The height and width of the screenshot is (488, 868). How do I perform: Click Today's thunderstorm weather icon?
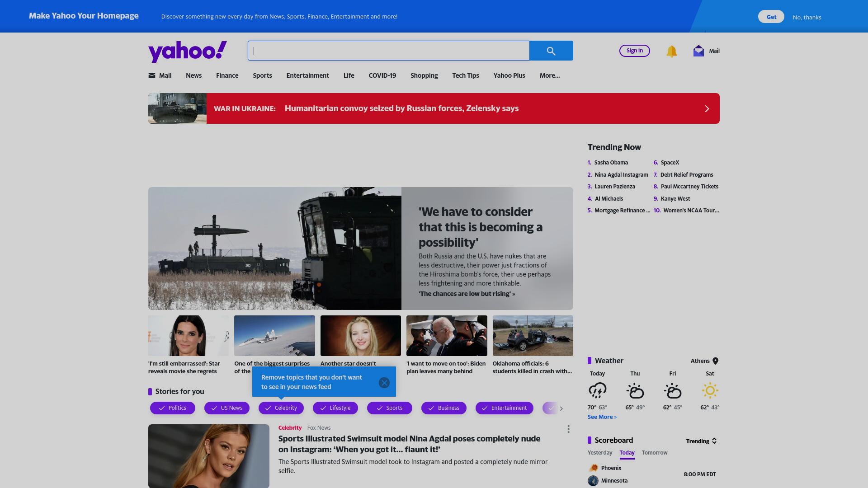click(x=597, y=390)
